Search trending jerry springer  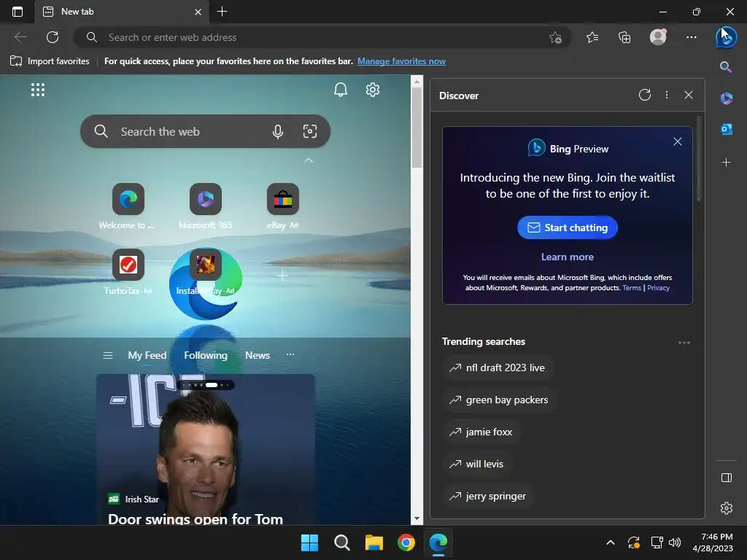(x=488, y=496)
